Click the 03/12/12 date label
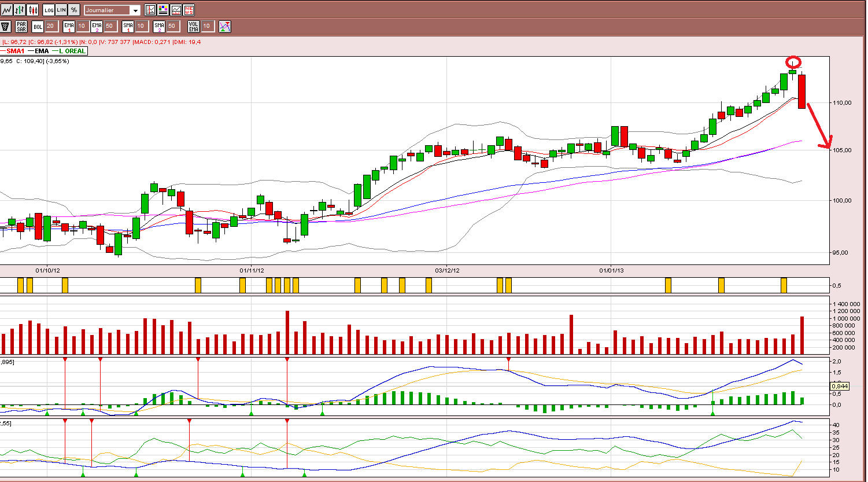 pyautogui.click(x=447, y=270)
